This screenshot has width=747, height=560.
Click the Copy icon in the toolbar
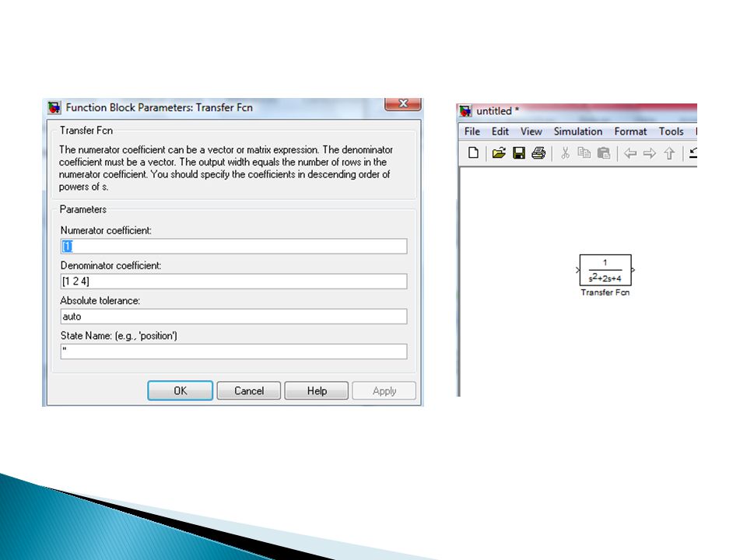(x=584, y=153)
